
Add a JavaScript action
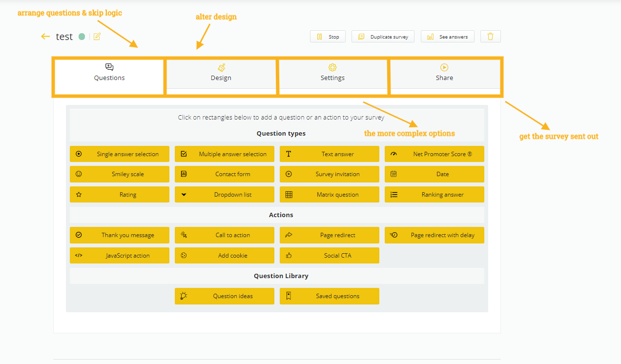pyautogui.click(x=120, y=255)
